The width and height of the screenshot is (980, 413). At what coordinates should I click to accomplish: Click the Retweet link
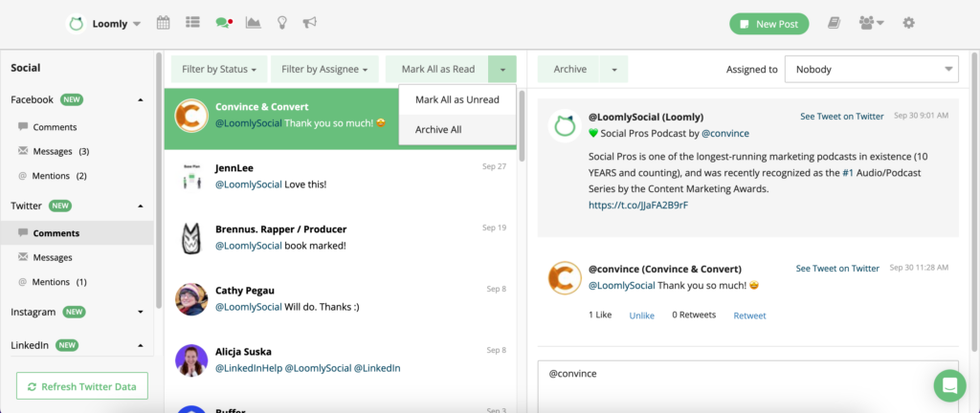point(749,315)
